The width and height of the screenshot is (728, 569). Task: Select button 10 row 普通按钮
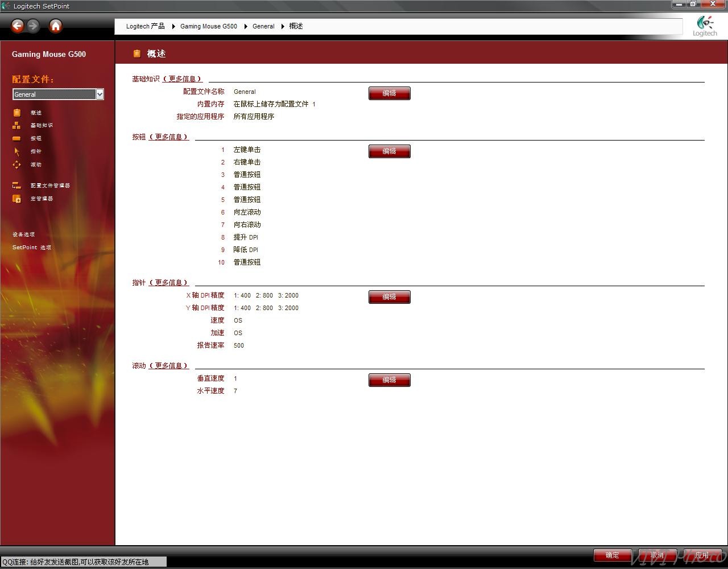(x=247, y=262)
